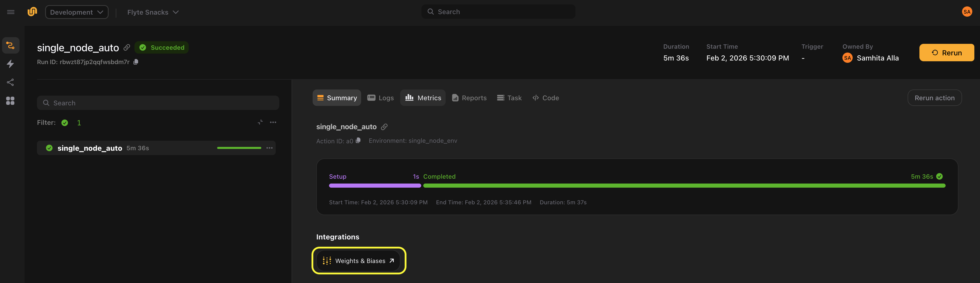Viewport: 980px width, 283px height.
Task: Click the Union logo icon
Action: point(32,11)
